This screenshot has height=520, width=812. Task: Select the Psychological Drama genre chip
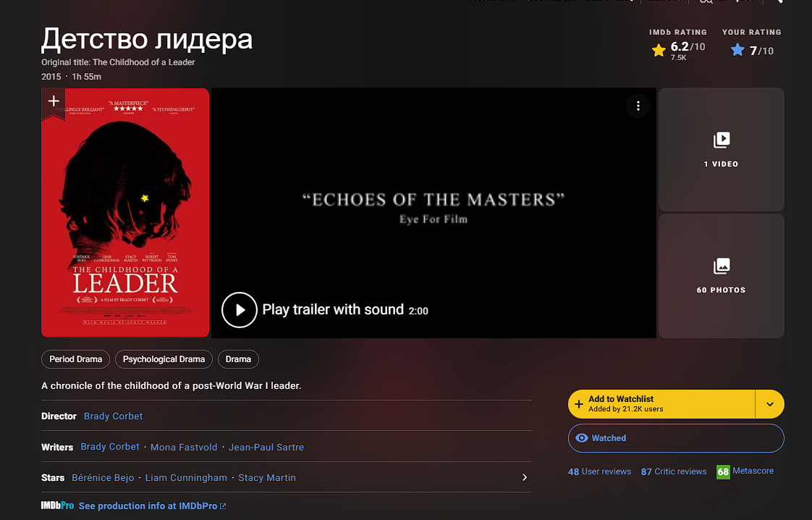(x=164, y=359)
